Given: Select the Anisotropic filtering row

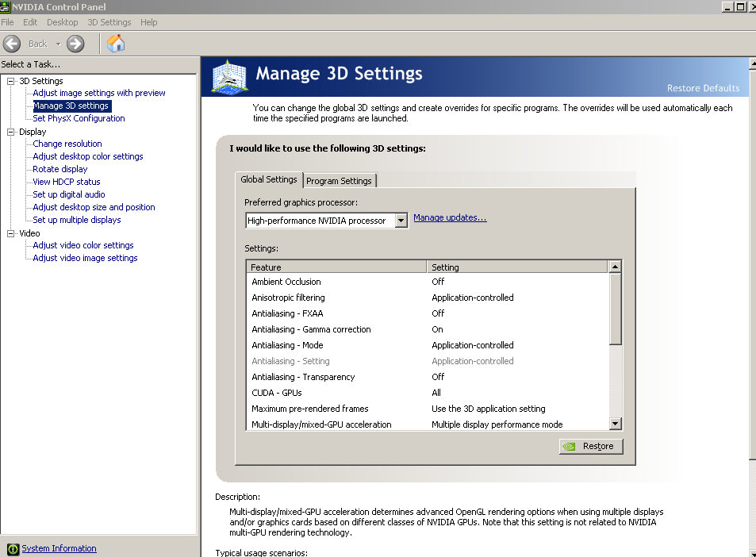Looking at the screenshot, I should pyautogui.click(x=427, y=298).
